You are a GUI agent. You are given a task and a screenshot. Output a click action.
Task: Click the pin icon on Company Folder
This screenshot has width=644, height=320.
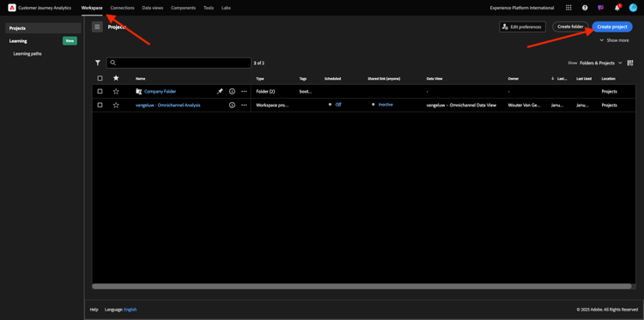[220, 92]
